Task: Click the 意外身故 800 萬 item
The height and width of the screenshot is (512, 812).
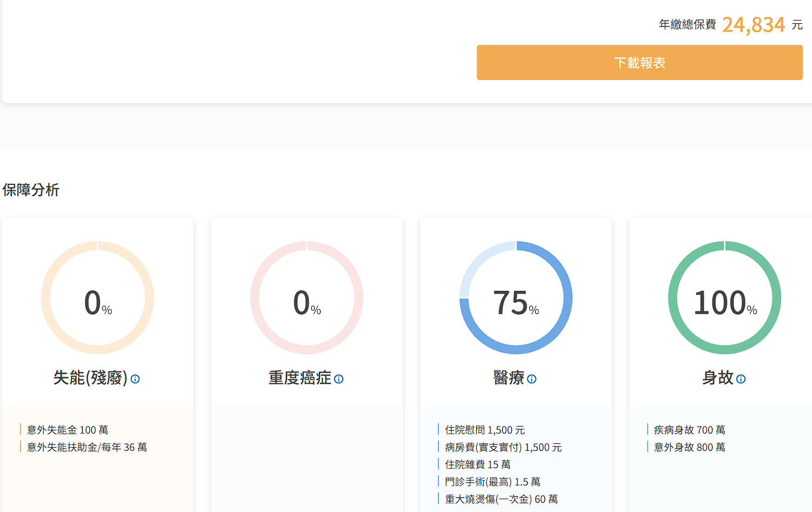Action: coord(689,447)
